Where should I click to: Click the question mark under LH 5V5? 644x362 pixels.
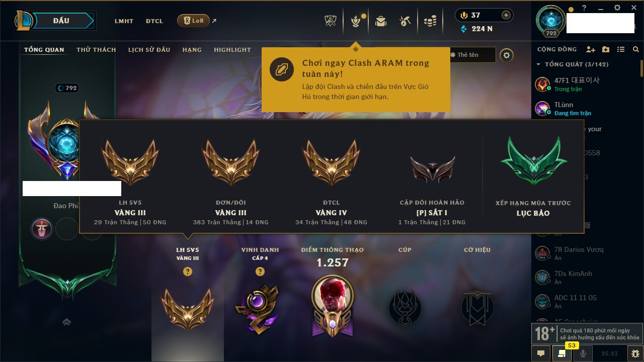pyautogui.click(x=188, y=271)
